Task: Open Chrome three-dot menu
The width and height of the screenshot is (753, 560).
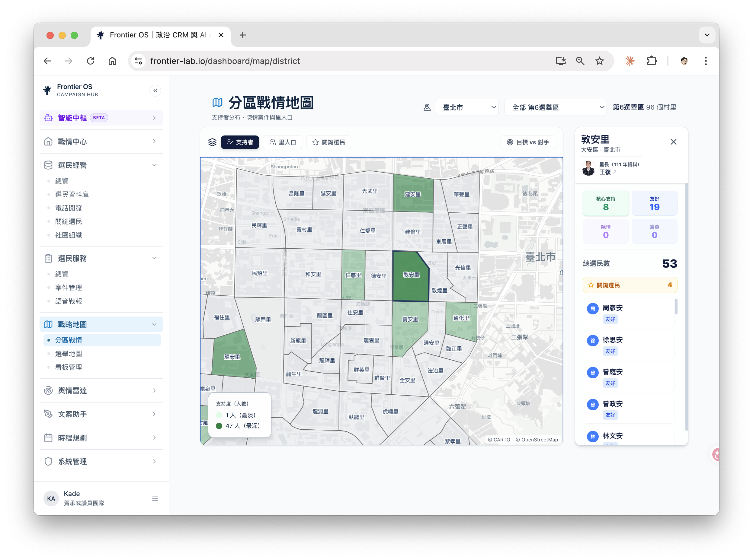Action: [706, 61]
